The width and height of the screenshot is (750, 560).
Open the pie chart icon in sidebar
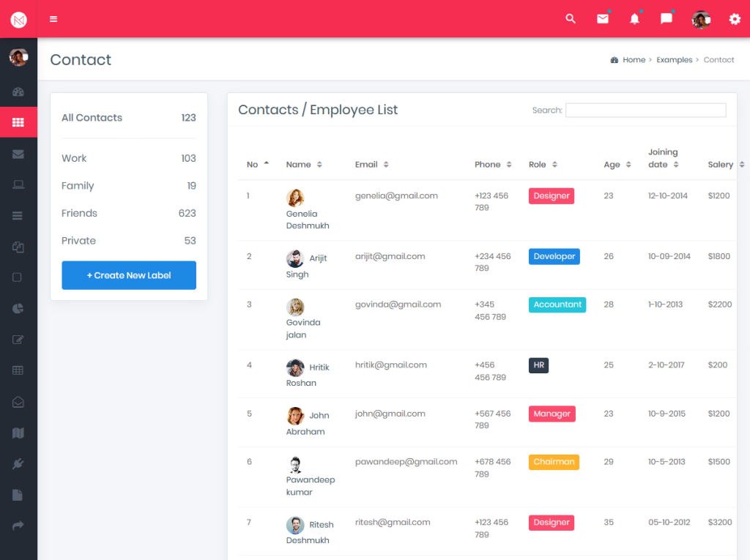coord(18,308)
